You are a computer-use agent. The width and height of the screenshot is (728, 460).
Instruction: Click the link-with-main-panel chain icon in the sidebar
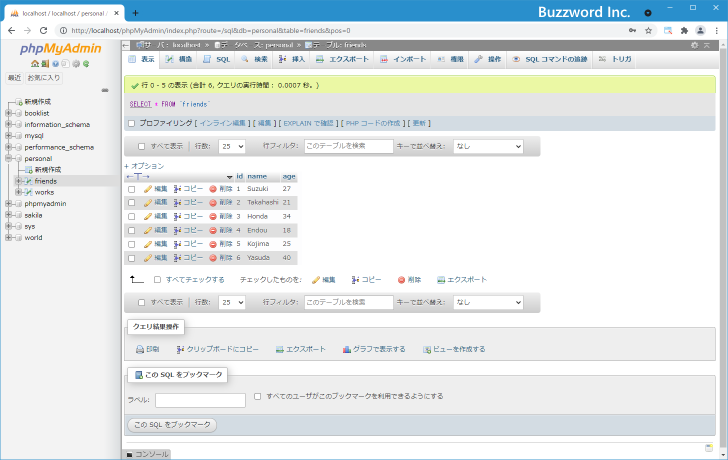pyautogui.click(x=105, y=90)
